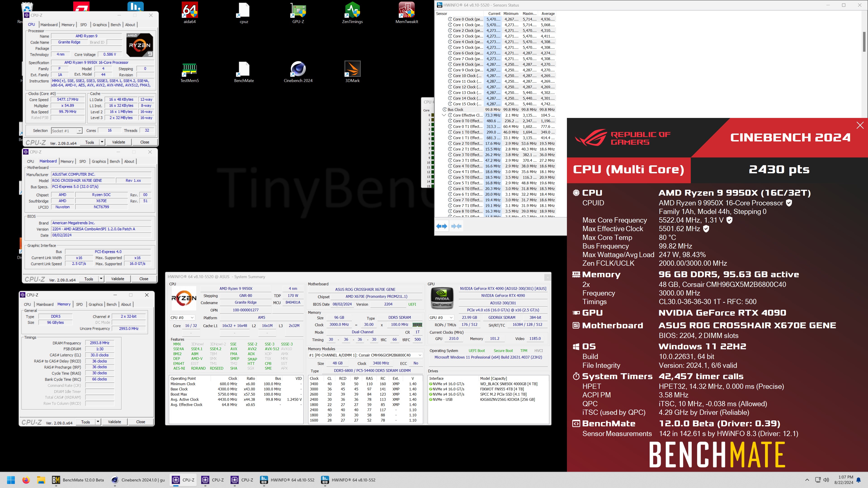This screenshot has height=488, width=868.
Task: Click the Average column header in HWiNFO
Action: (548, 14)
